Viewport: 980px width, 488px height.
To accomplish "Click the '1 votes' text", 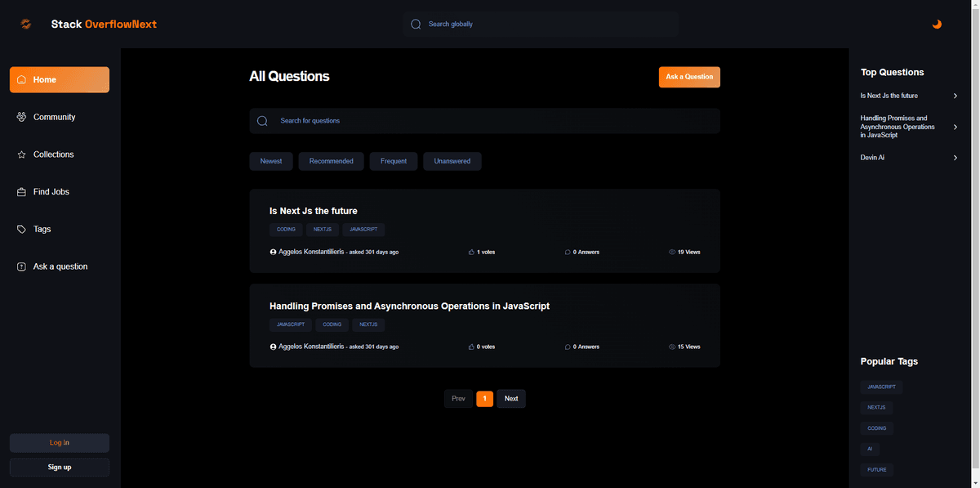I will [x=486, y=252].
